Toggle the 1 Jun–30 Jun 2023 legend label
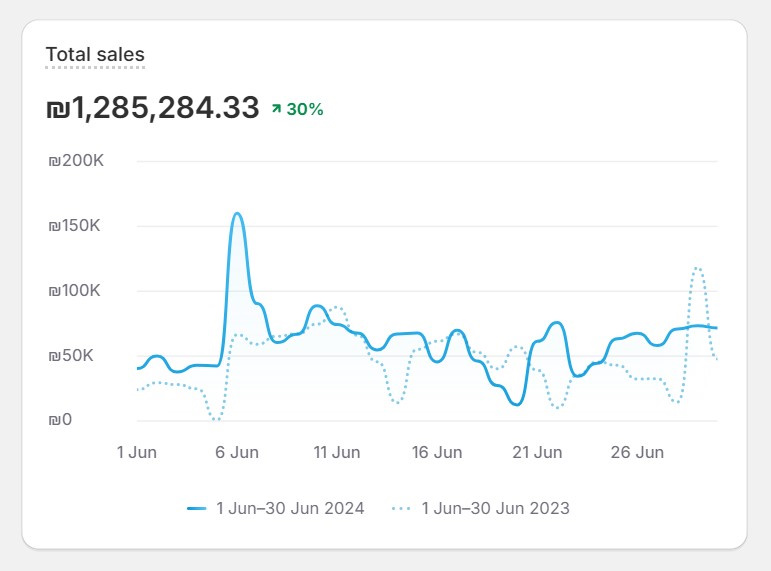This screenshot has height=571, width=771. (495, 508)
